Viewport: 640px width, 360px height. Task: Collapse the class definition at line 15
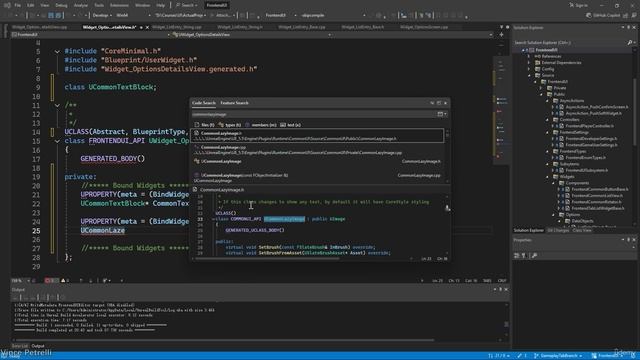[57, 141]
